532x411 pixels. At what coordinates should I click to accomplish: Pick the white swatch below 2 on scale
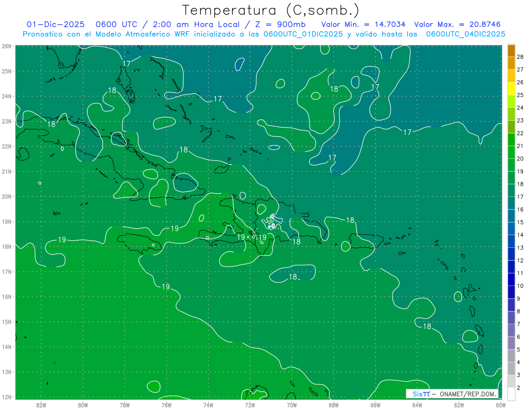click(511, 394)
